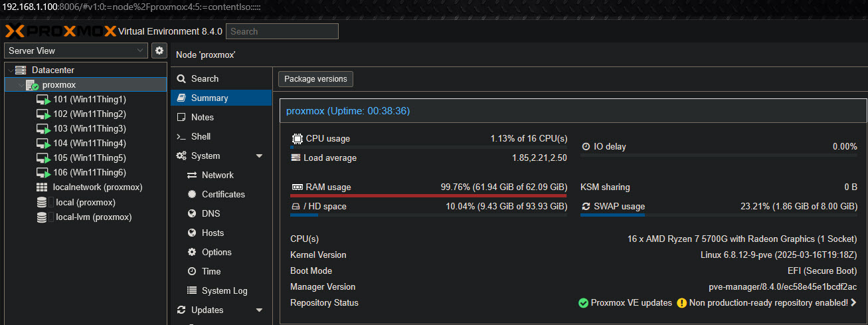The width and height of the screenshot is (868, 325).
Task: Click the "Non production-ready repository enabled!" text
Action: coord(769,303)
